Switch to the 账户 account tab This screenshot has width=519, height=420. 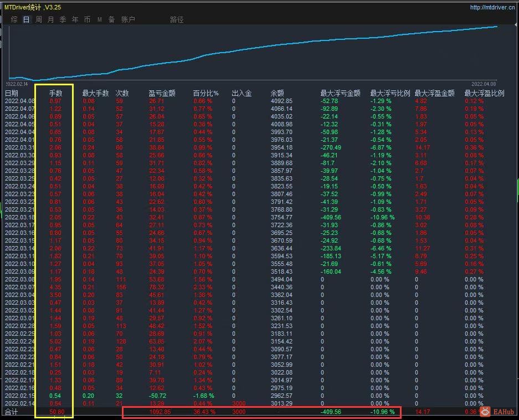click(x=128, y=19)
